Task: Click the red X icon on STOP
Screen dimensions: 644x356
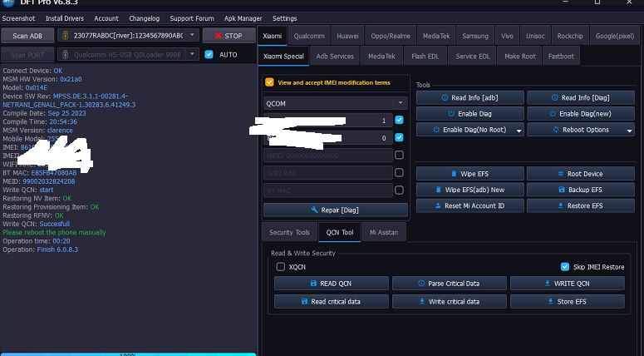Action: coord(218,36)
